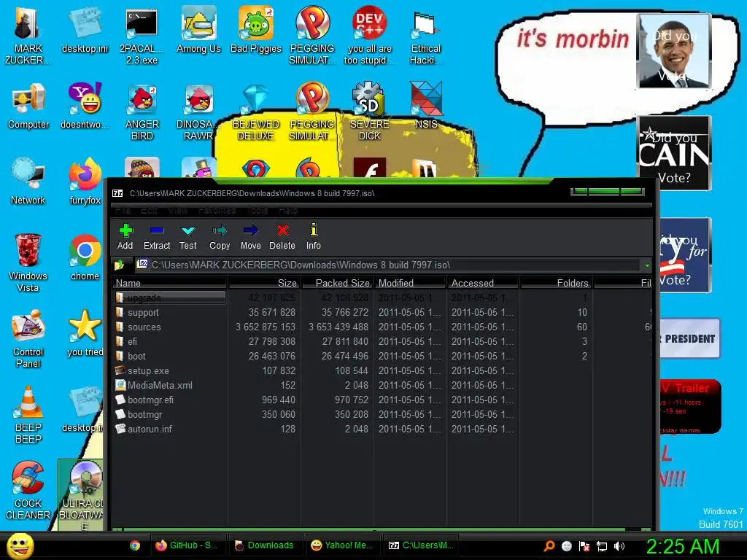Sort by the Packed Size column
Image resolution: width=747 pixels, height=560 pixels.
337,283
